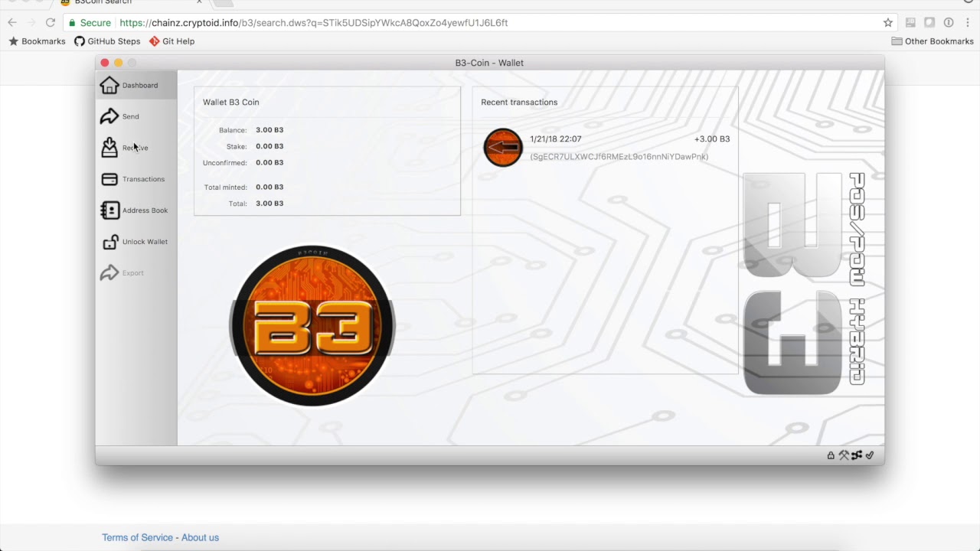
Task: Click the 1/21/18 22:07 transaction date
Action: (x=556, y=139)
